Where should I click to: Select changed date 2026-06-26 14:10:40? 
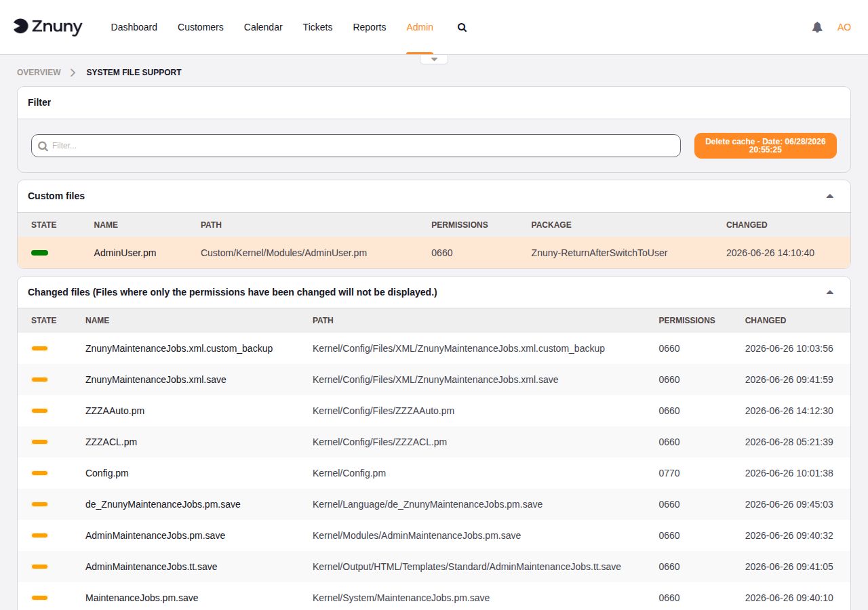tap(770, 253)
